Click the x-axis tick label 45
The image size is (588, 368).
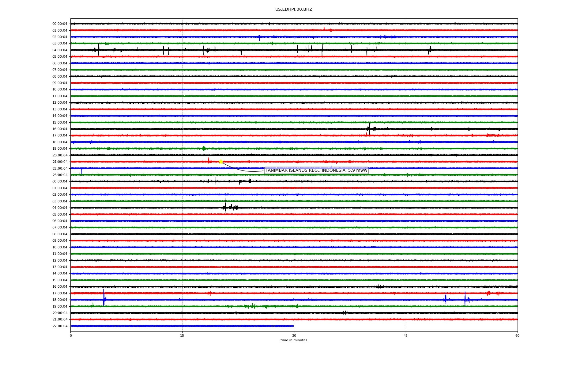(x=406, y=335)
